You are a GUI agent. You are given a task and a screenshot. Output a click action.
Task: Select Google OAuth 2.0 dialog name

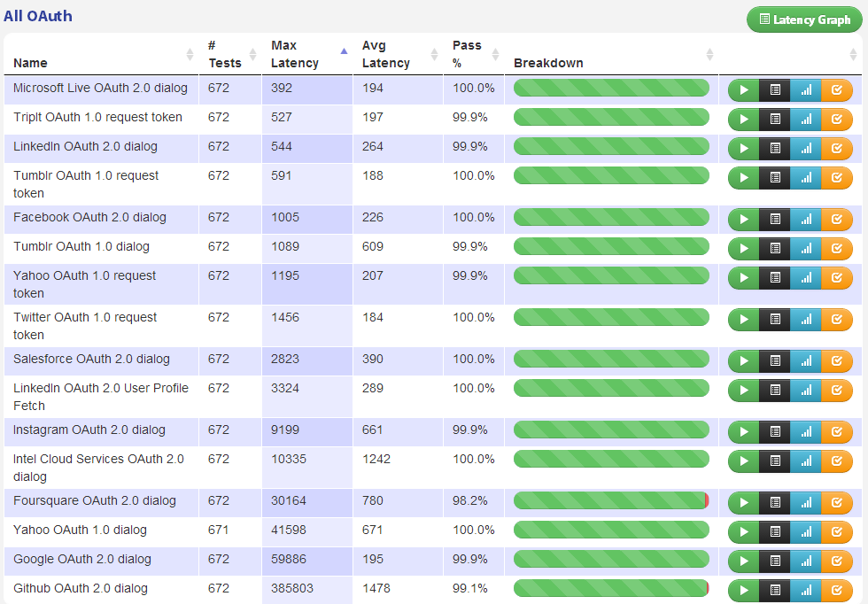coord(81,559)
